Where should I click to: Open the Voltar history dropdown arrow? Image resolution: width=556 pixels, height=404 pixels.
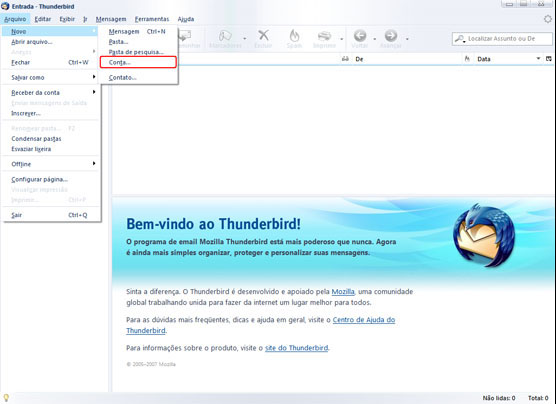click(x=374, y=38)
